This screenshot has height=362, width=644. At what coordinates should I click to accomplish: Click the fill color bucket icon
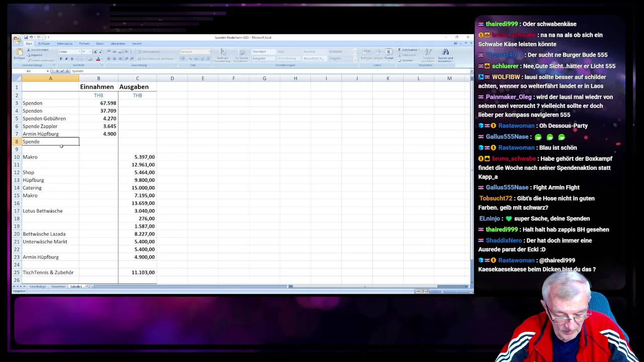(90, 59)
